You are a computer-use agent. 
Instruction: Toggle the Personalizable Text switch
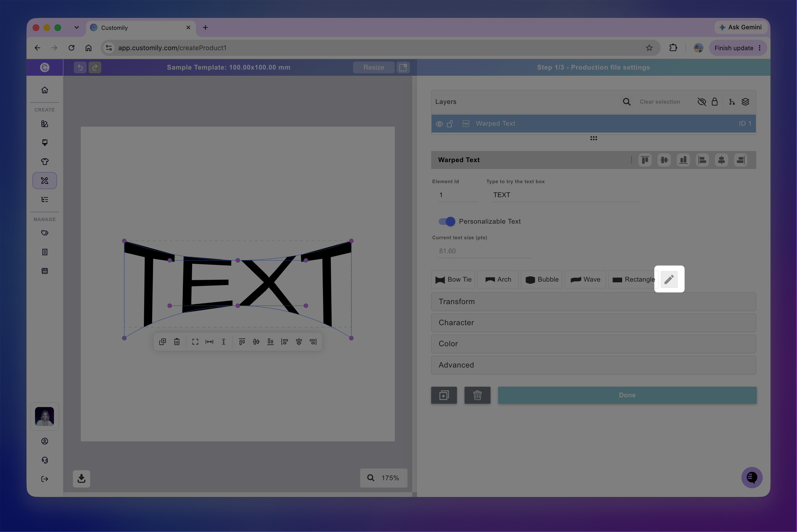pos(447,222)
